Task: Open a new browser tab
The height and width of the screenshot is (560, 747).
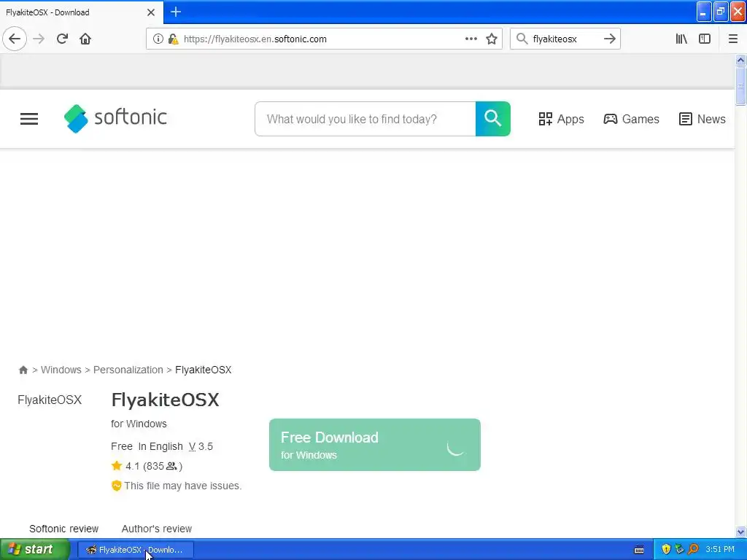Action: pyautogui.click(x=176, y=12)
